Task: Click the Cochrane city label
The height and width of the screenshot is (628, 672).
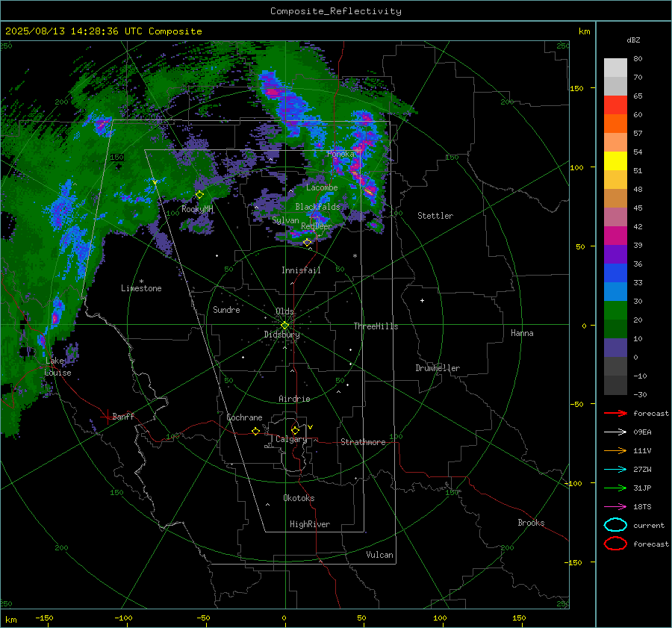Action: [244, 417]
